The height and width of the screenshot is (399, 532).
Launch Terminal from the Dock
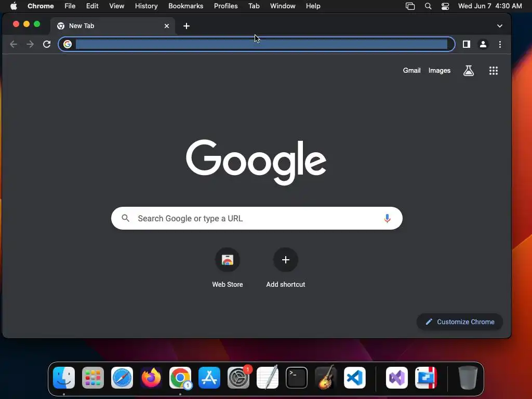point(297,378)
